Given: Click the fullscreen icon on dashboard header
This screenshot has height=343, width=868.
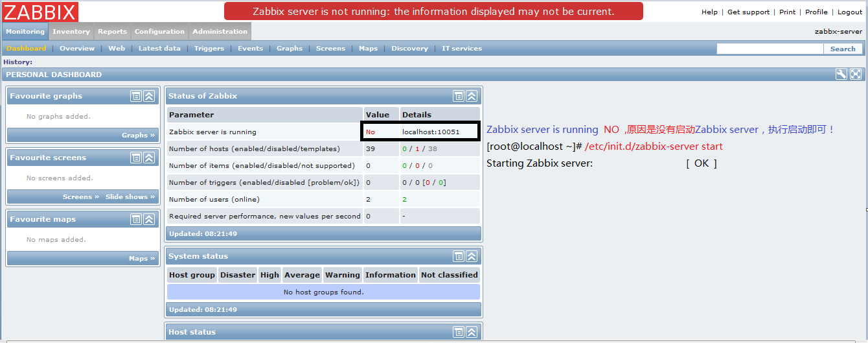Looking at the screenshot, I should click(856, 75).
